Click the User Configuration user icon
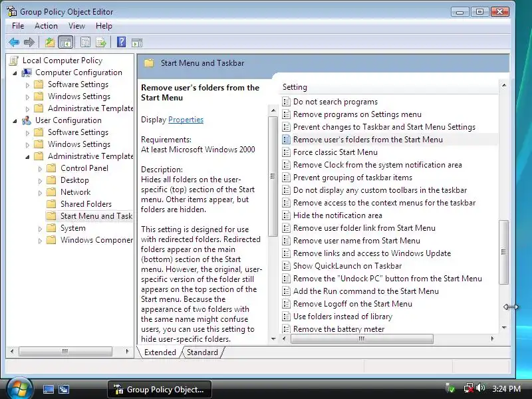The width and height of the screenshot is (532, 399). (27, 120)
